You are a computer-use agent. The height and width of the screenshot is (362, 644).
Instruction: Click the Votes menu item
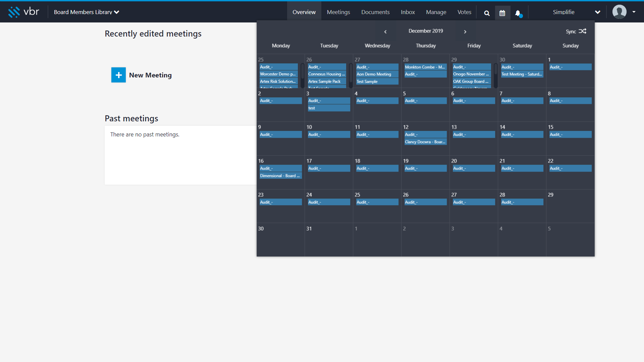pos(465,12)
